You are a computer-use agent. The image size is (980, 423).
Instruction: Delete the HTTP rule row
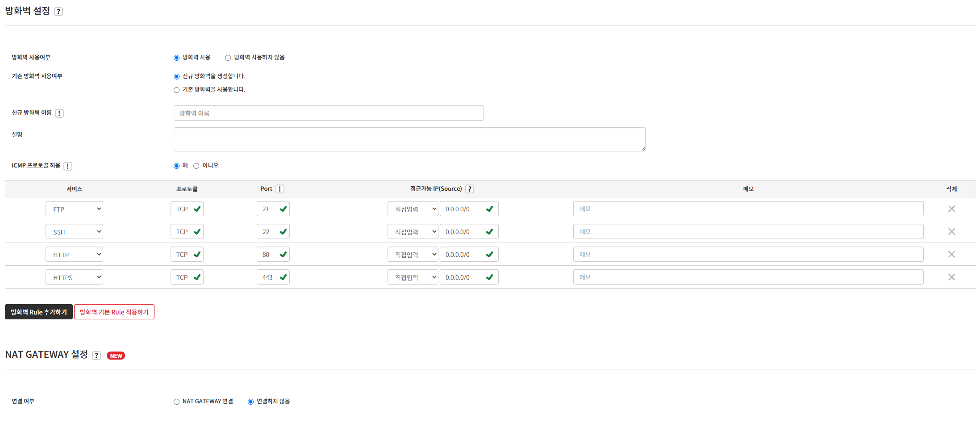pyautogui.click(x=951, y=254)
